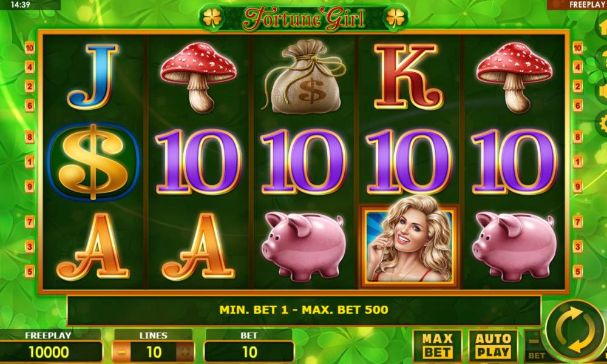Select payline 8 marker on the left
607x364 pixels.
[30, 136]
